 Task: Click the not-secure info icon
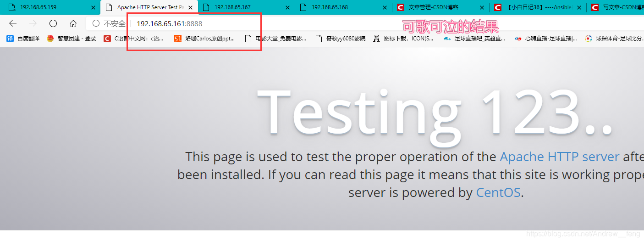point(96,23)
